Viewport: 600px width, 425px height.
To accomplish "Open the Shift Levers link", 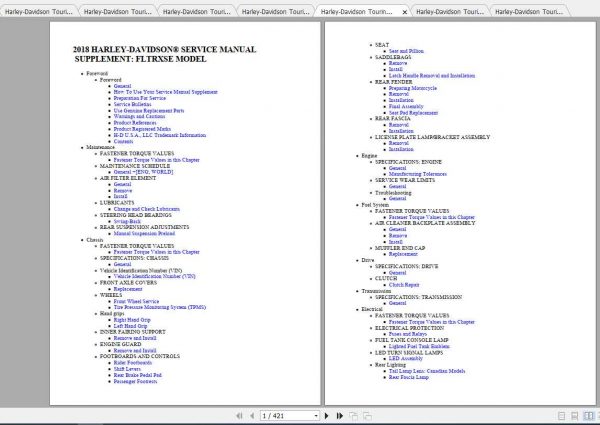I will 127,369.
